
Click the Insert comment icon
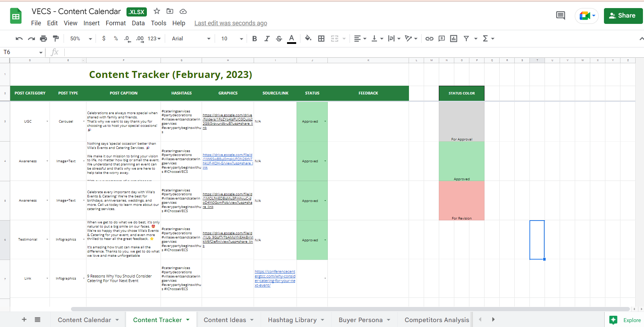tap(442, 39)
